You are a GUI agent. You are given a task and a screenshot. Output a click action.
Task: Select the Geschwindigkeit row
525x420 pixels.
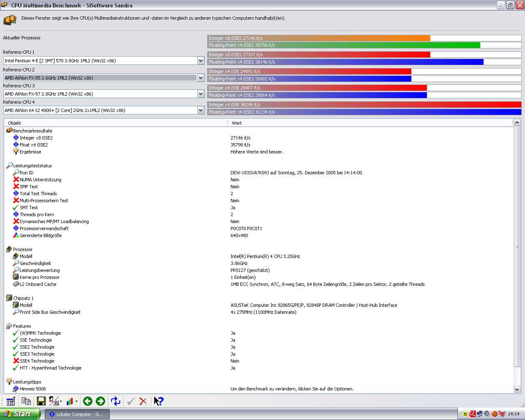click(259, 263)
